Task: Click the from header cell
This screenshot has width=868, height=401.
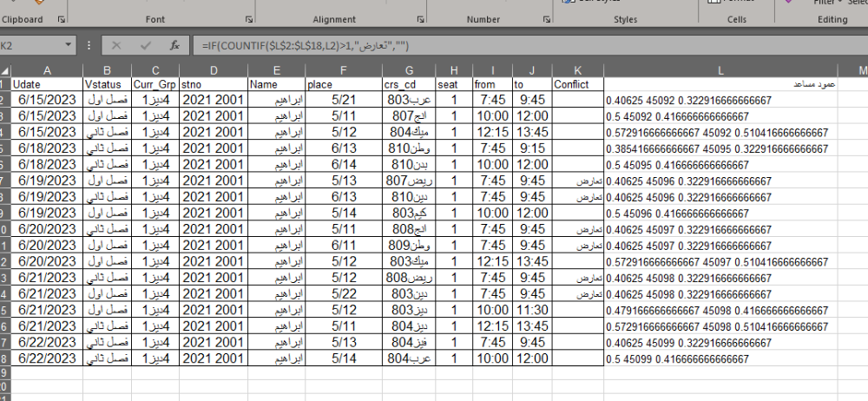Action: click(493, 84)
